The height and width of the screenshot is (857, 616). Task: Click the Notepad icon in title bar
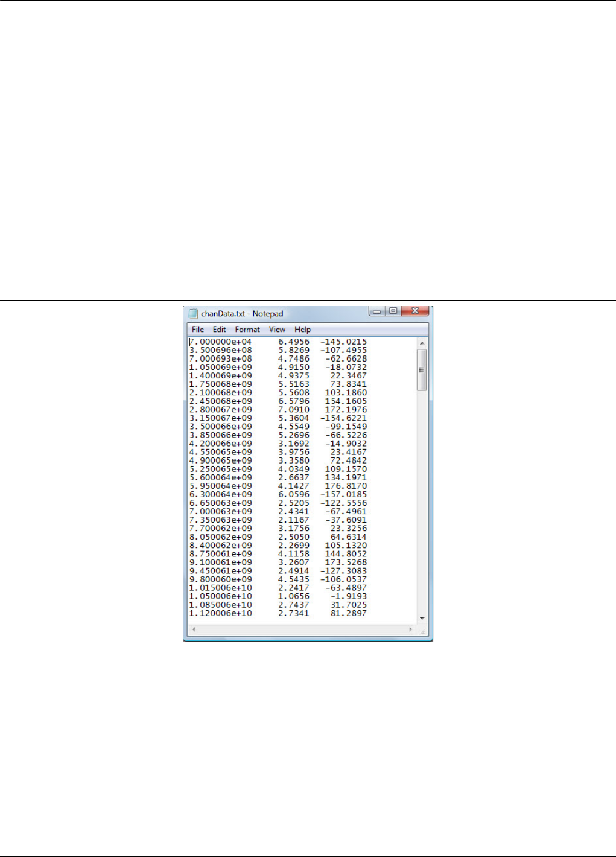pos(193,314)
